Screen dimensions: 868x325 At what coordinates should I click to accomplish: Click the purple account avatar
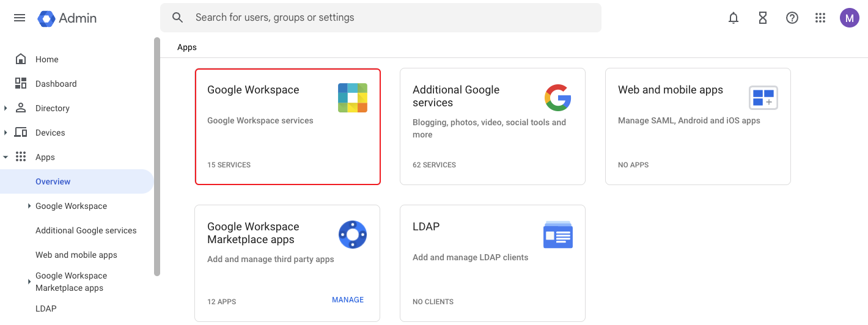click(849, 18)
